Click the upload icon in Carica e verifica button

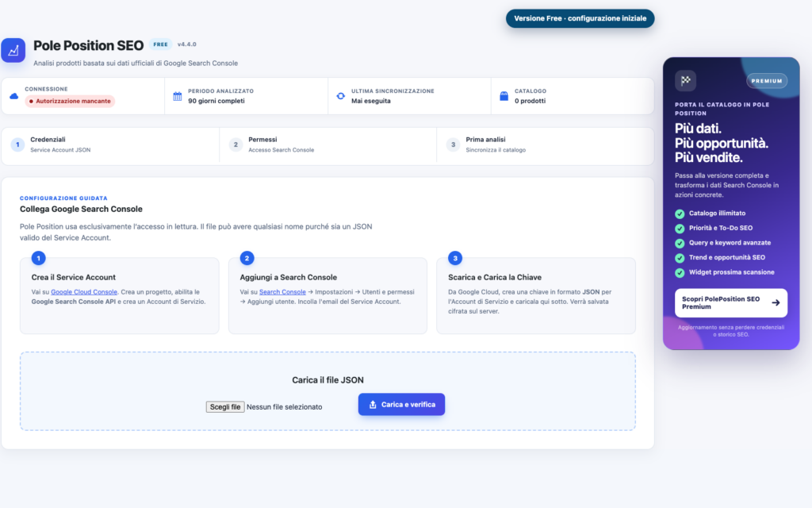[373, 404]
